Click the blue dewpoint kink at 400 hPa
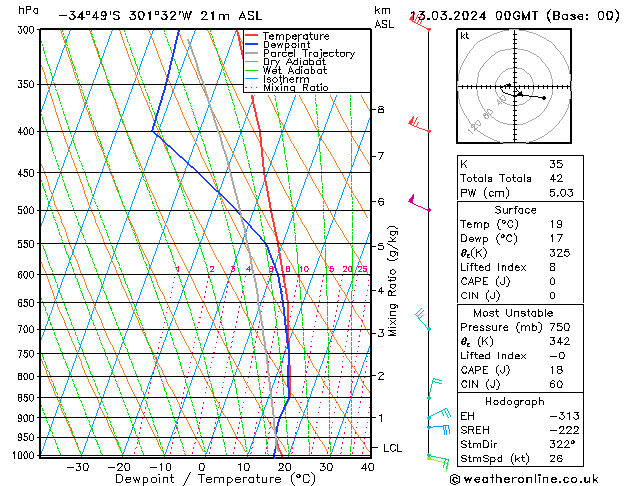This screenshot has width=629, height=486. pyautogui.click(x=152, y=131)
